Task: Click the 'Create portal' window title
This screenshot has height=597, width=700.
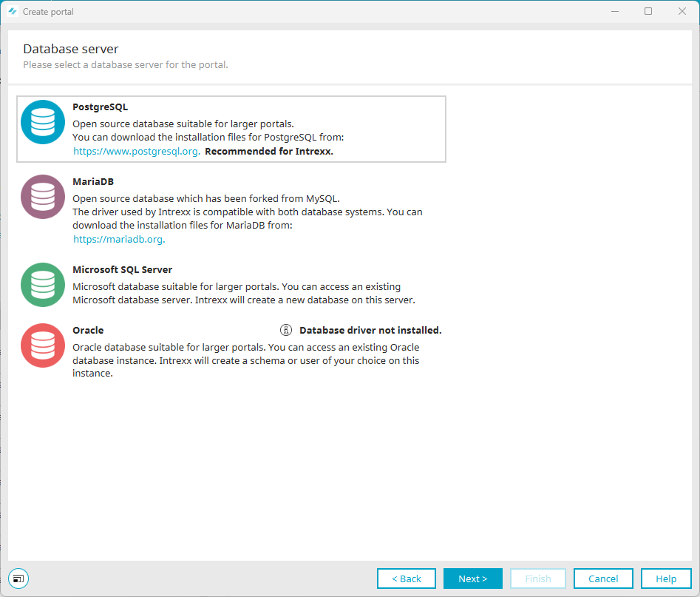Action: [x=48, y=12]
